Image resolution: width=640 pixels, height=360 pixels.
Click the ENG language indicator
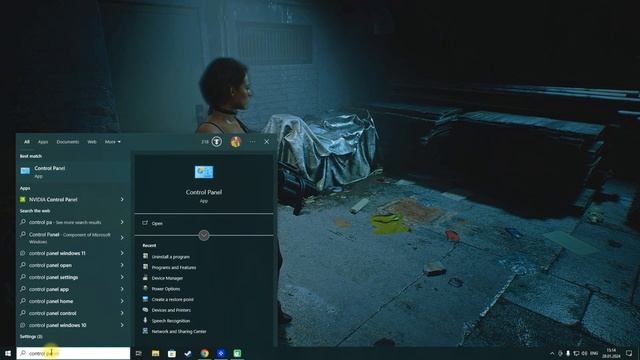594,353
